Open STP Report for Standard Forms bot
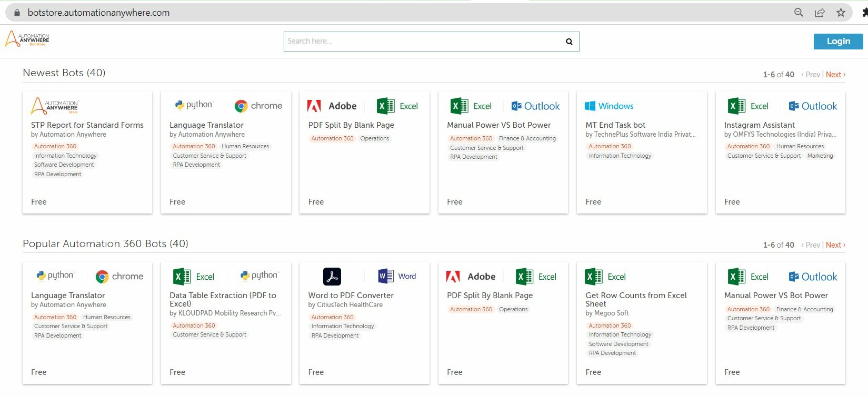Image resolution: width=868 pixels, height=397 pixels. [87, 125]
